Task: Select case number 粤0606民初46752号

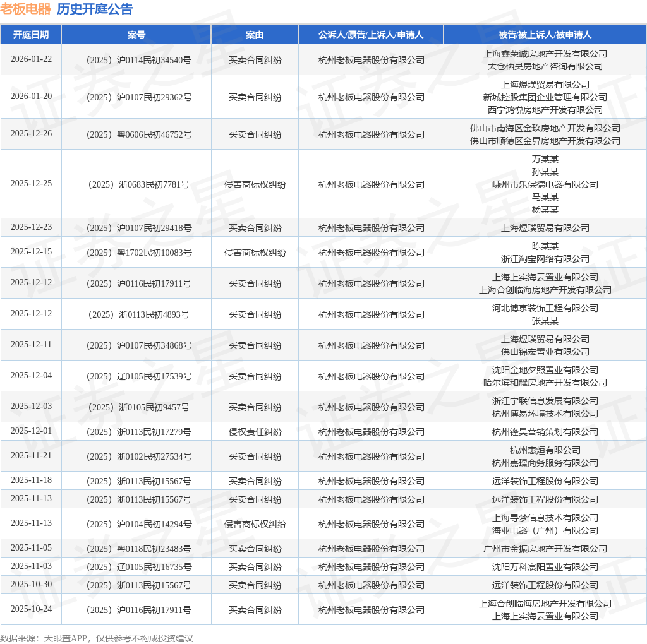Action: [138, 134]
